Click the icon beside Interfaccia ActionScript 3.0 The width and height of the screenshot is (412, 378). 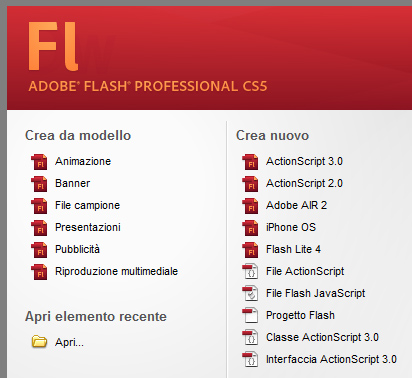(250, 359)
